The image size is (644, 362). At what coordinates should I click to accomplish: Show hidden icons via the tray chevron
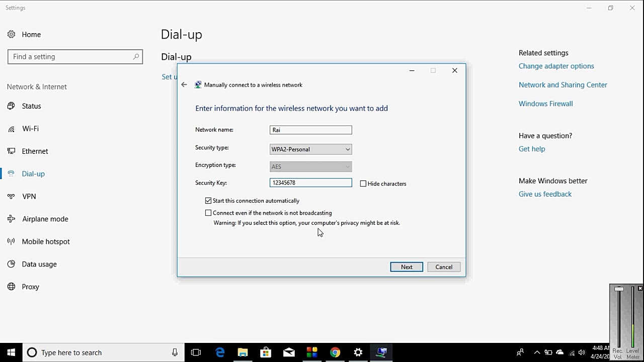click(537, 352)
